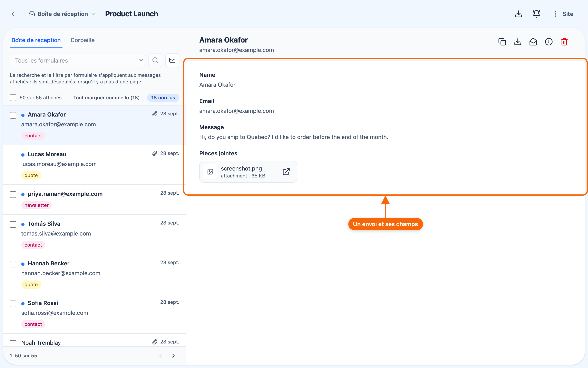Click the paperclip on Amara Okafor's row
Viewport: 588px width, 368px height.
tap(155, 114)
